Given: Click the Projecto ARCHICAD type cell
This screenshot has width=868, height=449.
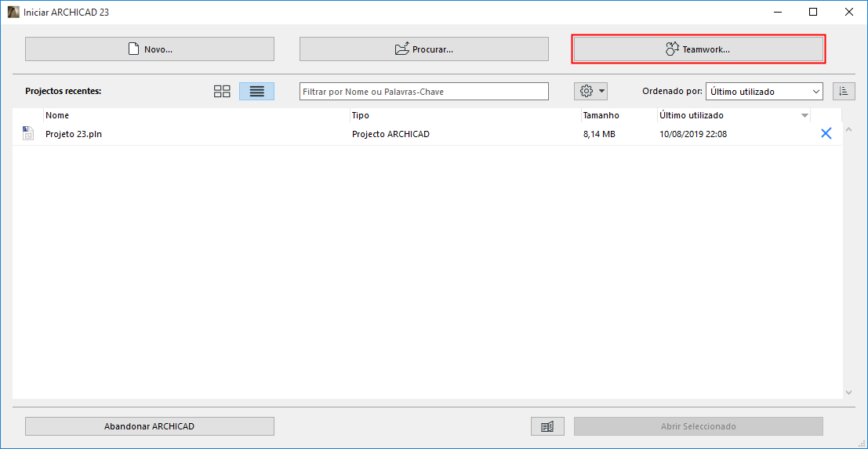Looking at the screenshot, I should click(x=390, y=134).
